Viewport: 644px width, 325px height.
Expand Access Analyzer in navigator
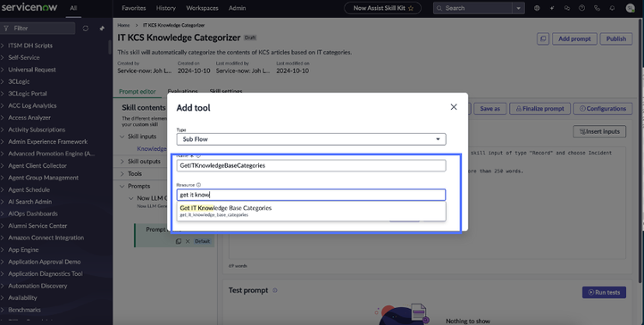[x=29, y=117]
